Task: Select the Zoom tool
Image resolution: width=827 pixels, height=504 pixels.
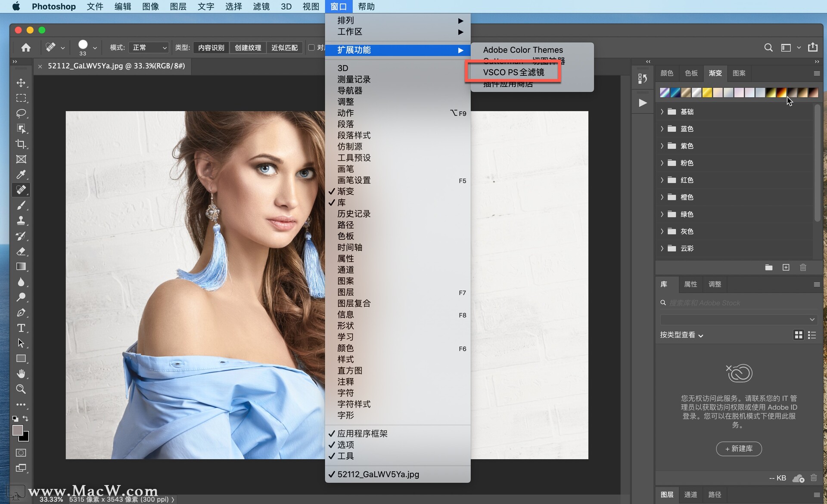Action: pyautogui.click(x=21, y=389)
